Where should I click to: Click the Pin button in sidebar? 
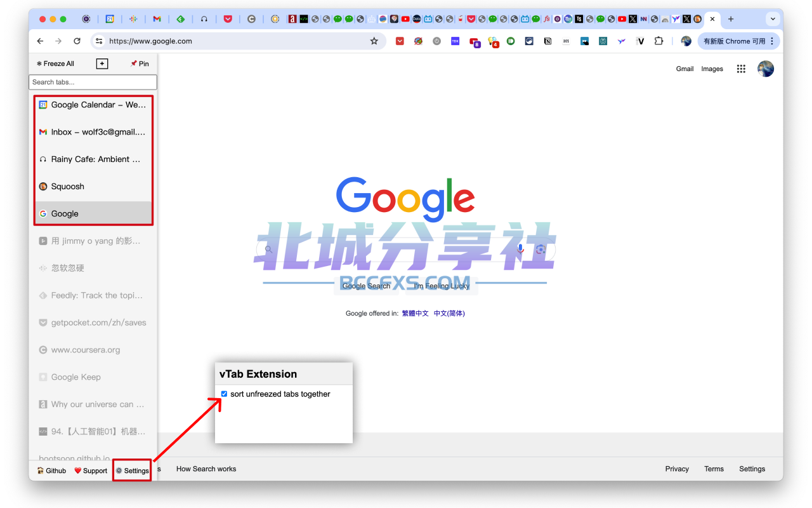click(140, 63)
